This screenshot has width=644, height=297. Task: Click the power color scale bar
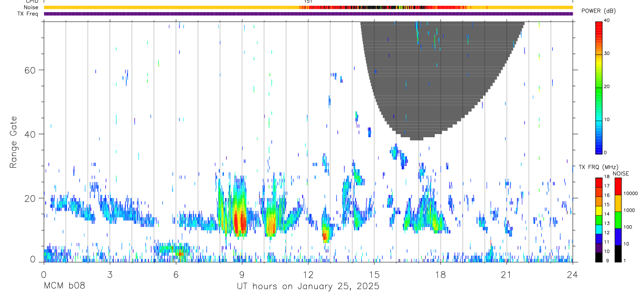pyautogui.click(x=599, y=87)
